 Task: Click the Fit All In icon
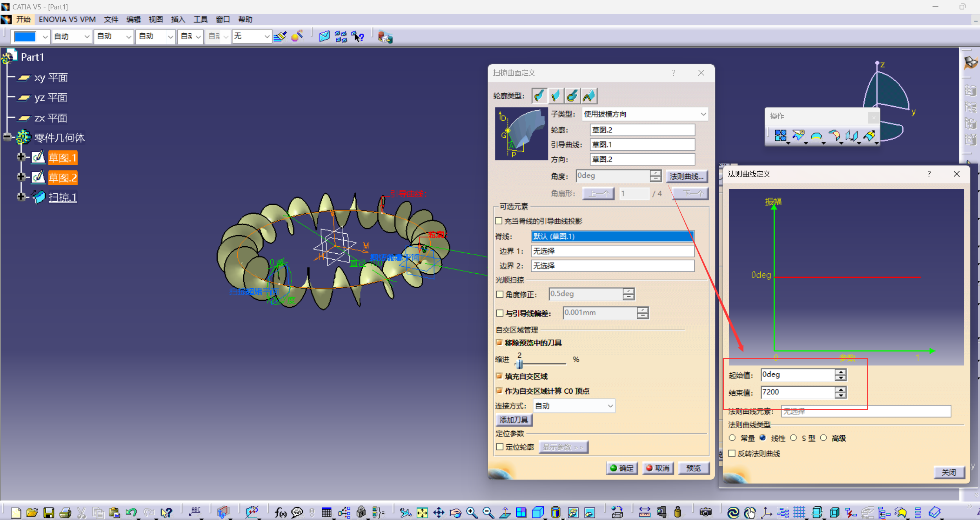pyautogui.click(x=422, y=513)
